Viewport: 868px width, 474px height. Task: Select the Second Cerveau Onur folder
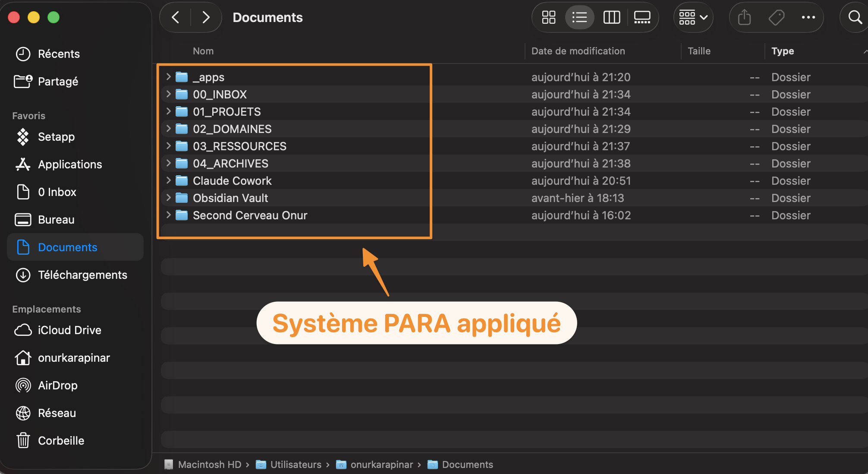(514, 215)
